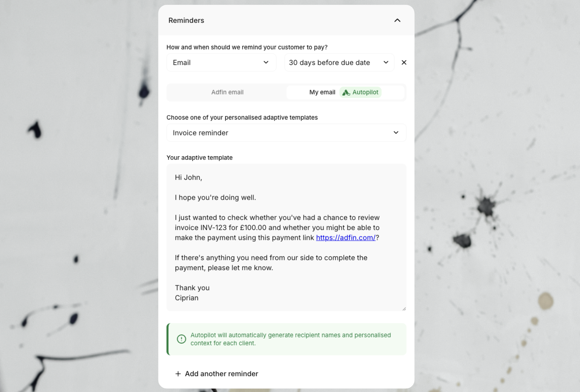The width and height of the screenshot is (580, 392).
Task: Select the My email tab
Action: point(322,92)
